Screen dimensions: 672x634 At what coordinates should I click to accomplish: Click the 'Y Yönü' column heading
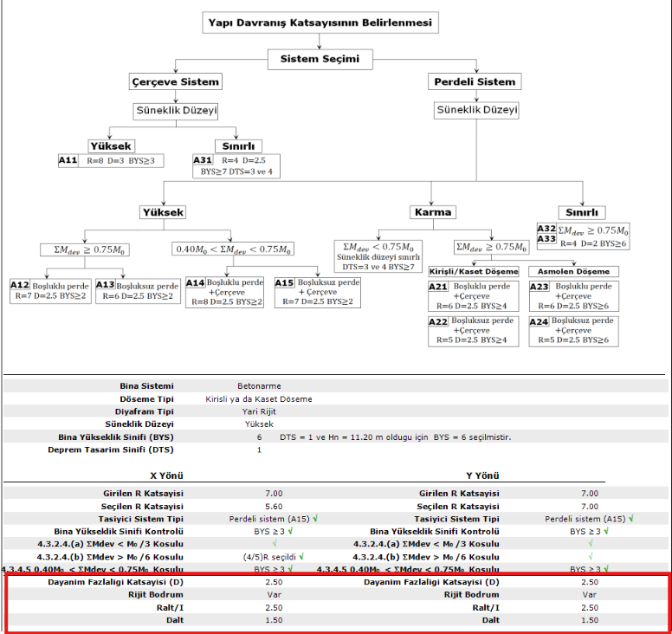tap(482, 475)
